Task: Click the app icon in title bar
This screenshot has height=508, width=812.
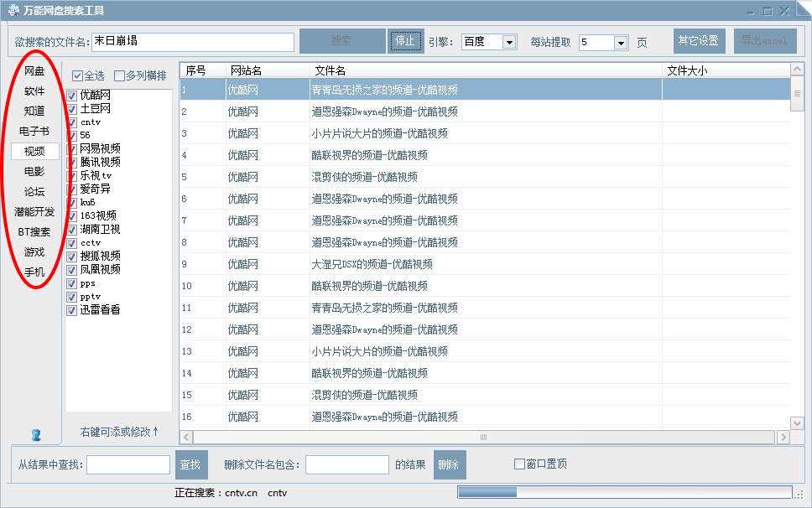Action: pyautogui.click(x=13, y=10)
